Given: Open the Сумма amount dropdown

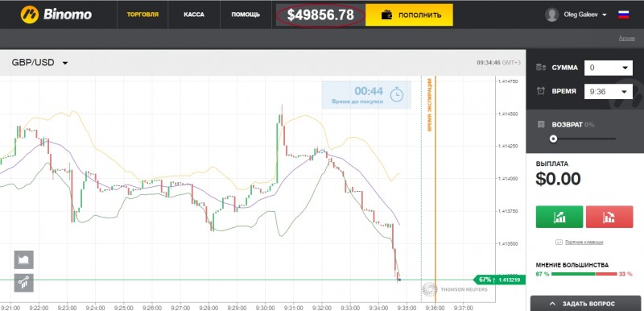Looking at the screenshot, I should pyautogui.click(x=609, y=68).
